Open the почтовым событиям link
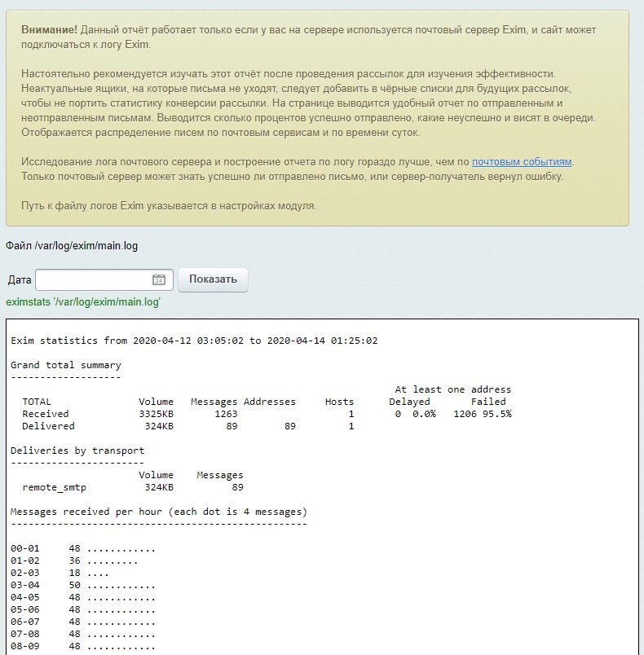 pos(522,162)
